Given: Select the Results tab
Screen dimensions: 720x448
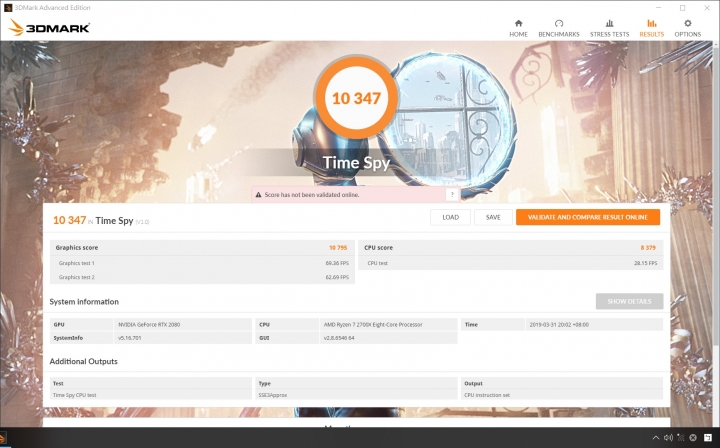Looking at the screenshot, I should [x=652, y=28].
